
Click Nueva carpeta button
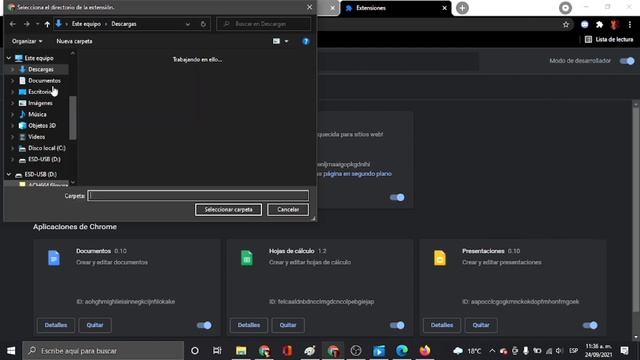74,41
